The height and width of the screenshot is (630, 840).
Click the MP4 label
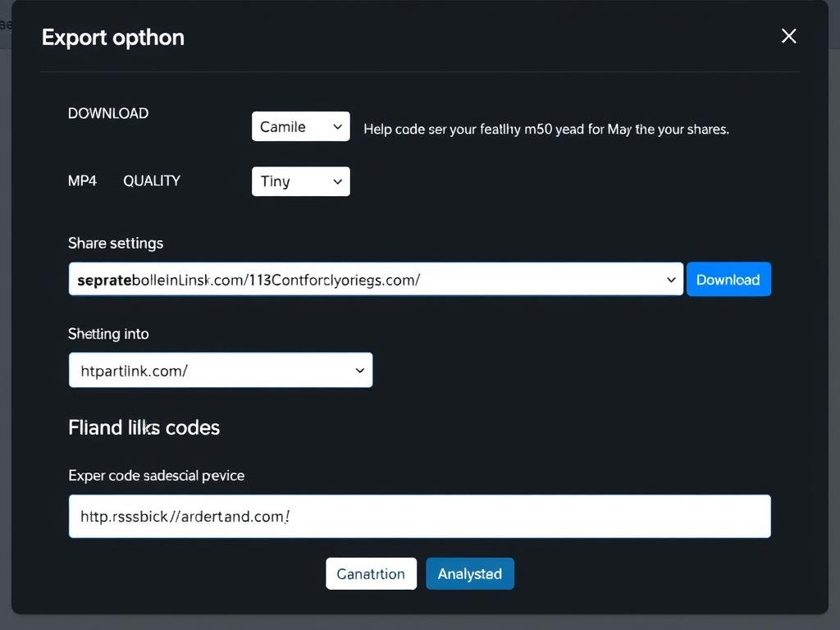pyautogui.click(x=82, y=180)
